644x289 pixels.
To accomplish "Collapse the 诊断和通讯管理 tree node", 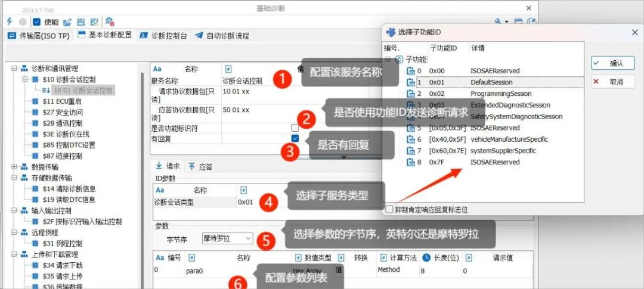I will tap(14, 69).
